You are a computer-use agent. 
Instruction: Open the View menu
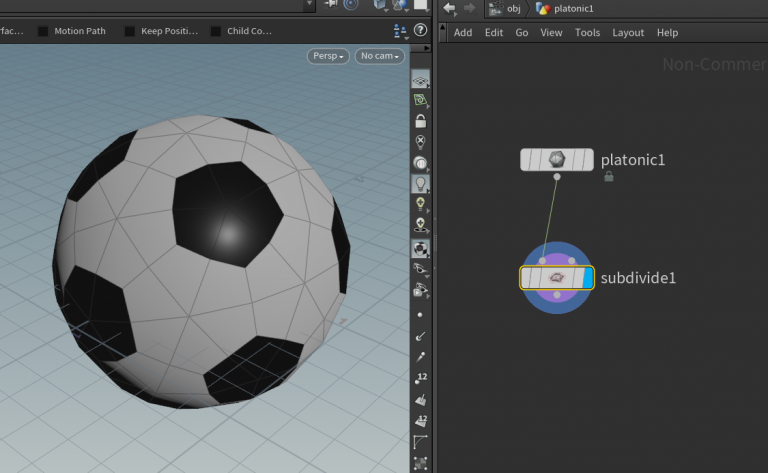coord(551,33)
